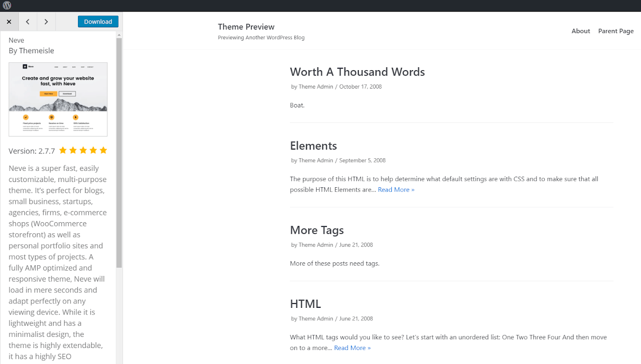641x364 pixels.
Task: Open the Elements post title
Action: [313, 146]
